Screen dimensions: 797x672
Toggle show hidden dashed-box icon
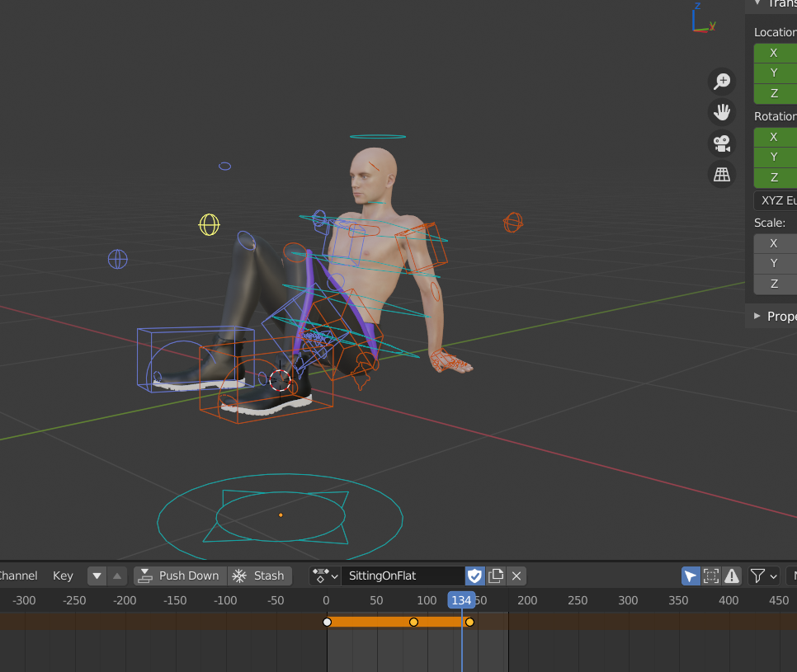pos(710,576)
